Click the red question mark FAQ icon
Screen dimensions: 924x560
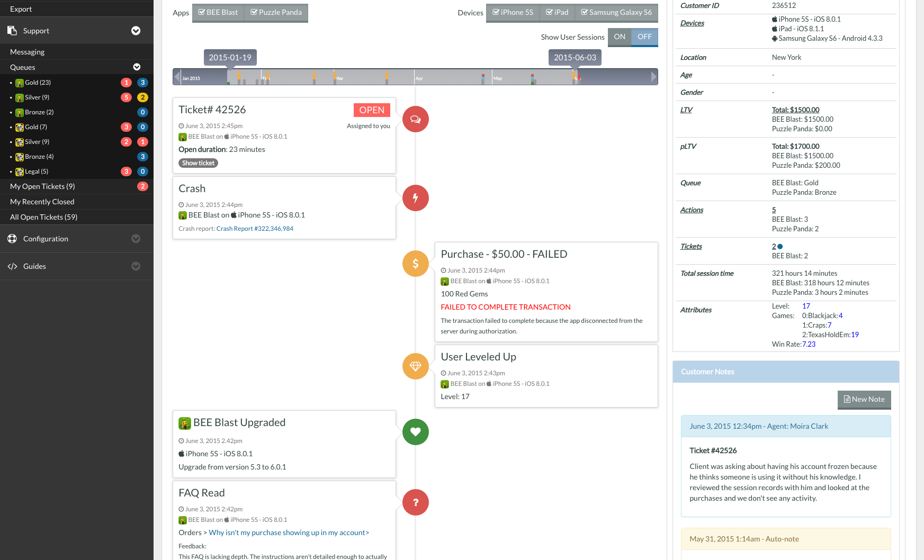[416, 502]
